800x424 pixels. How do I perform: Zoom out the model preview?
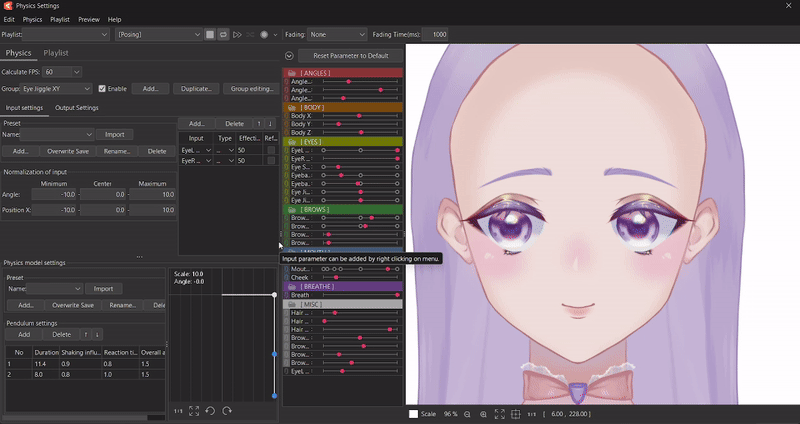click(467, 414)
